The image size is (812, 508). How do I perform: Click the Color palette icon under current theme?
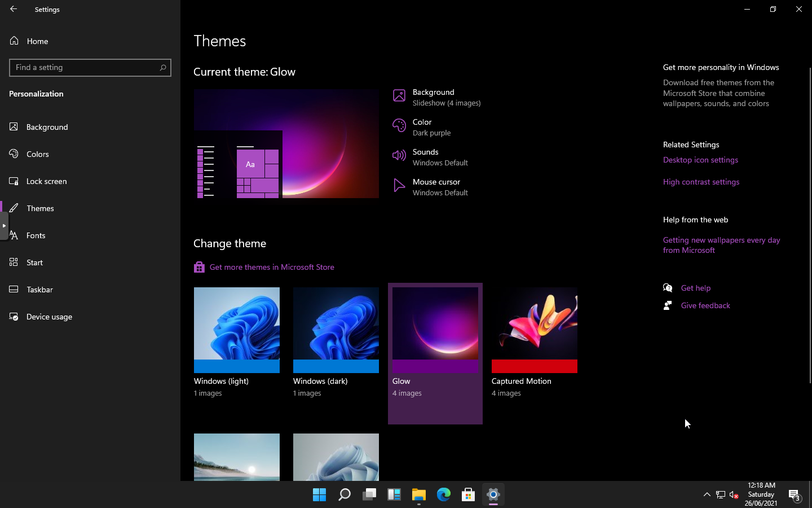(x=399, y=125)
